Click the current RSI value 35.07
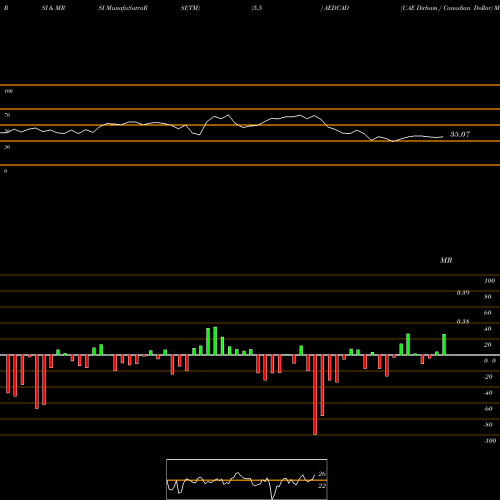The width and height of the screenshot is (500, 500). (460, 134)
